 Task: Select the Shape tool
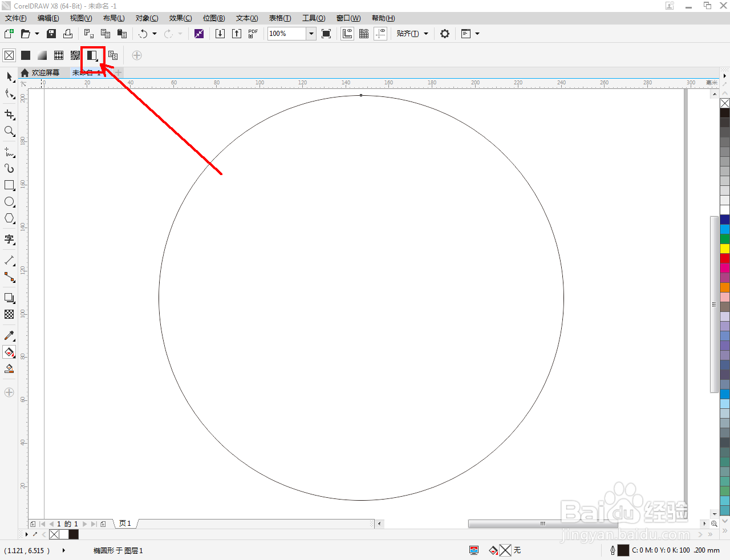pyautogui.click(x=10, y=94)
